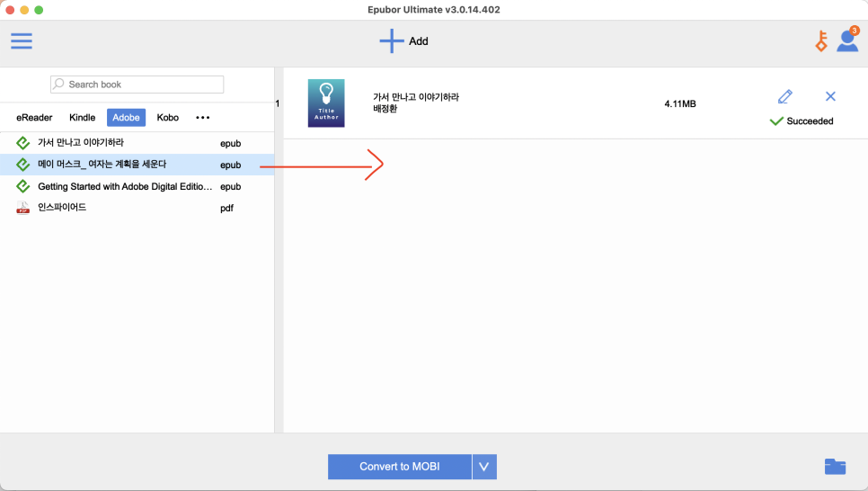Click the Add label text
This screenshot has height=491, width=868.
pos(419,41)
